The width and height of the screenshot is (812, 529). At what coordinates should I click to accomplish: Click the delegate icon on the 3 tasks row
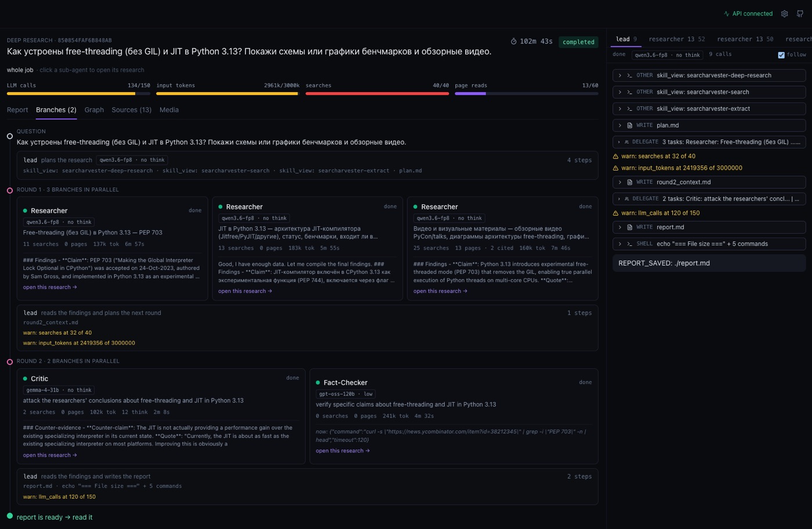click(x=626, y=142)
